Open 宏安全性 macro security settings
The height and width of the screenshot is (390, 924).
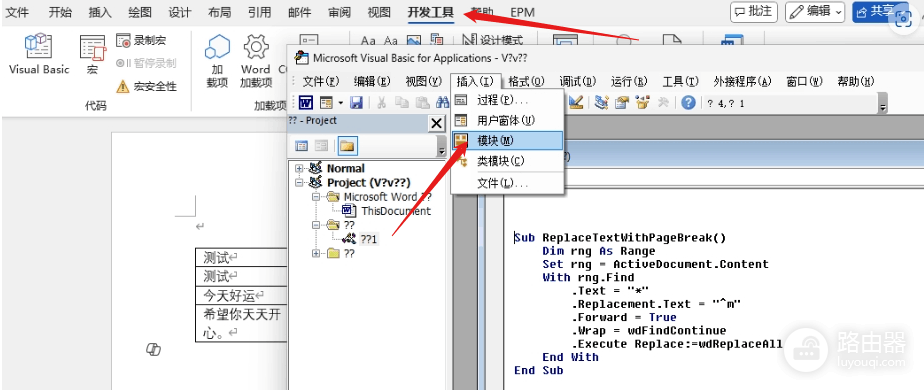(x=146, y=87)
